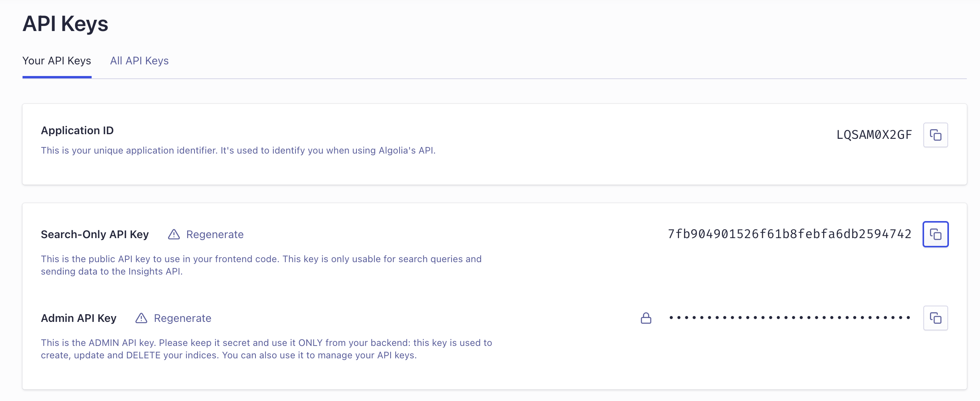
Task: Regenerate the Admin API Key
Action: point(182,318)
